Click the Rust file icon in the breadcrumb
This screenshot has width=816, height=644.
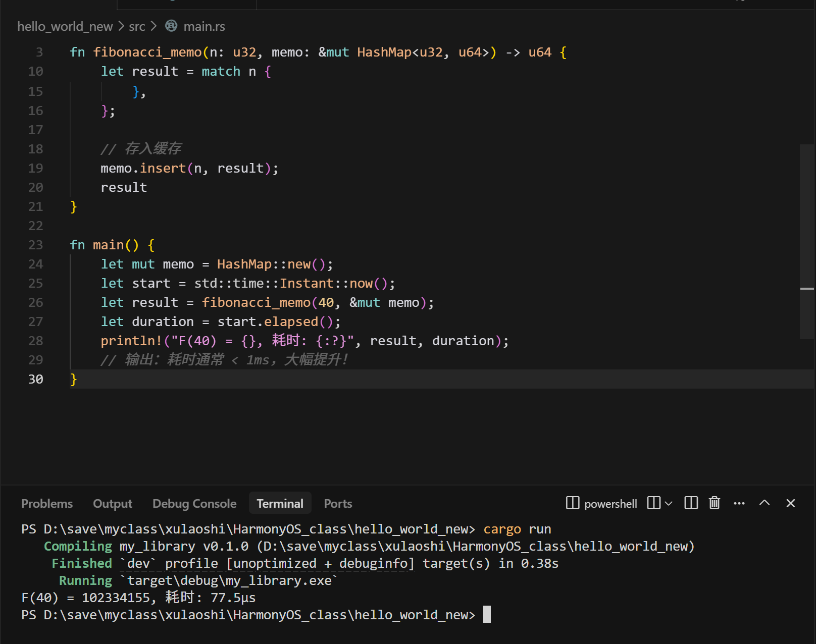(171, 26)
